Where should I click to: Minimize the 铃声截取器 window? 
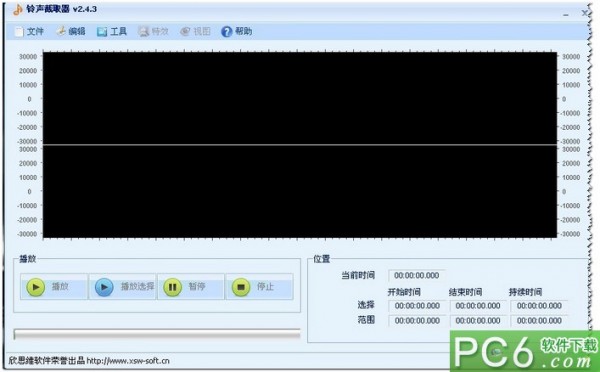[x=566, y=14]
